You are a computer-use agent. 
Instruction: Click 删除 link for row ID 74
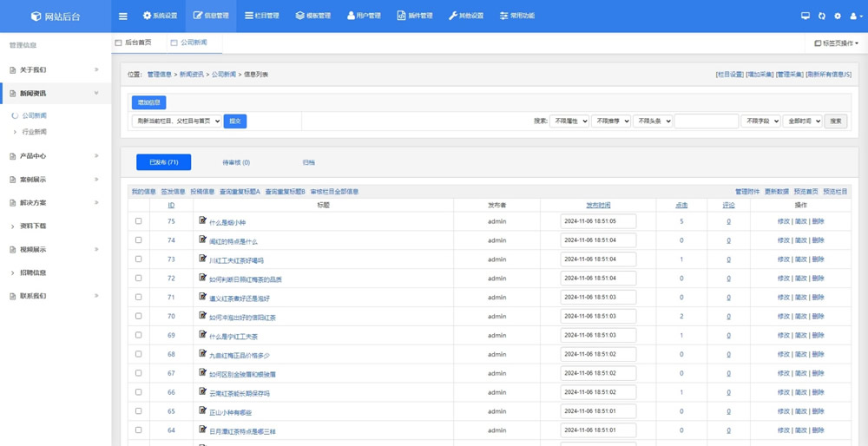(818, 240)
